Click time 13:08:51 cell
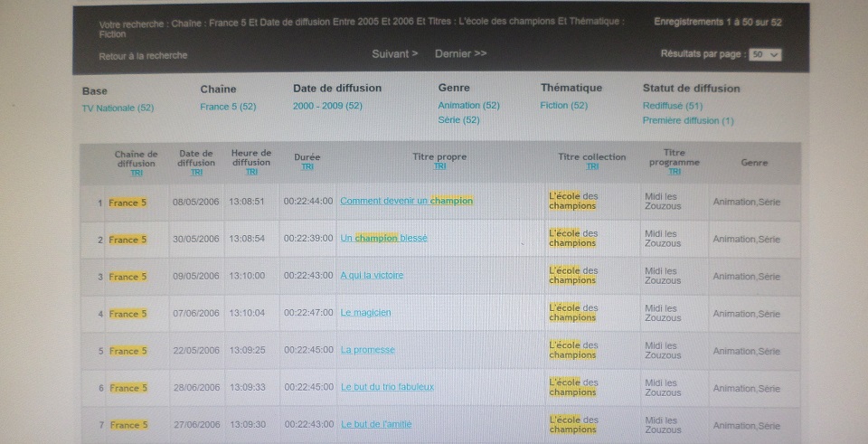 [247, 202]
